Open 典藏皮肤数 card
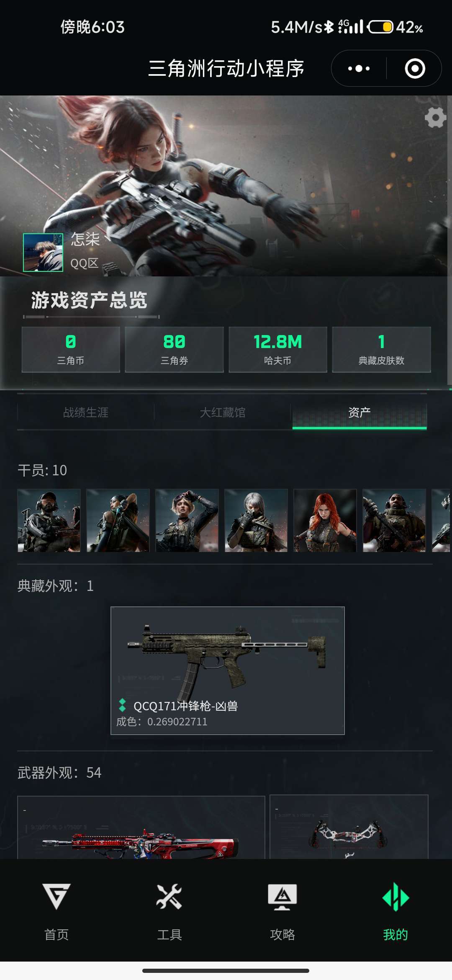The width and height of the screenshot is (452, 980). tap(381, 350)
